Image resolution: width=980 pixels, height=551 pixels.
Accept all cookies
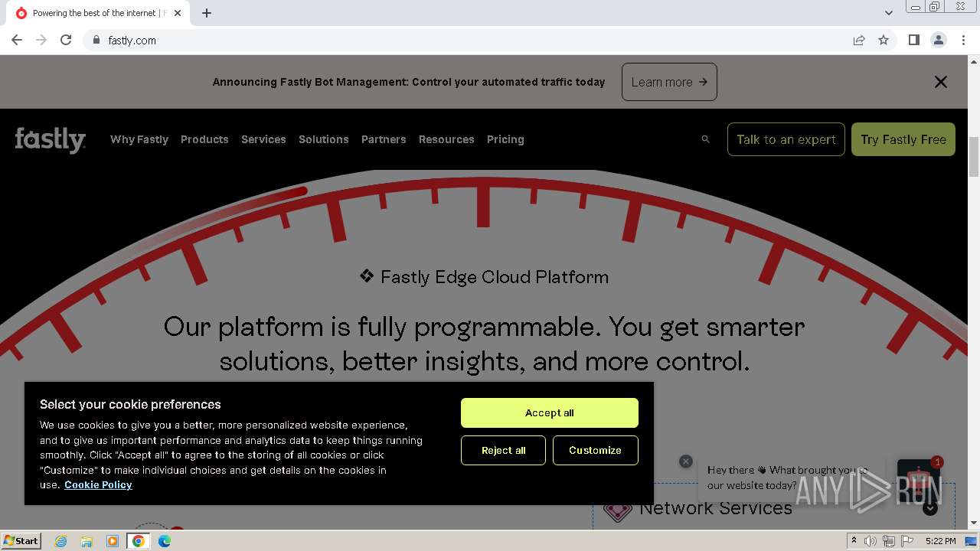[x=550, y=413]
